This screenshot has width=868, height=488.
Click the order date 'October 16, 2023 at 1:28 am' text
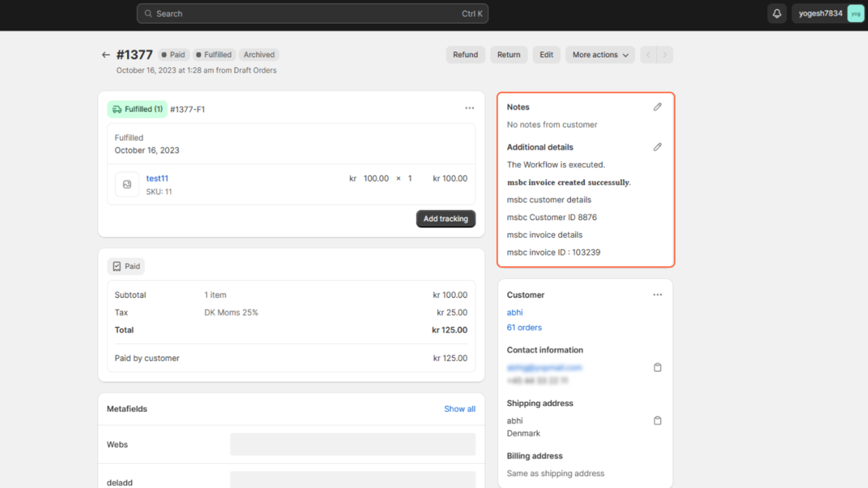click(165, 70)
